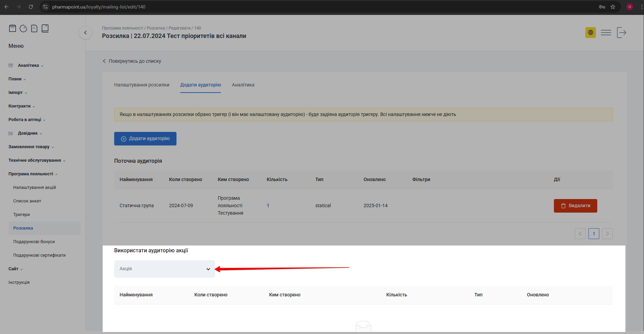Collapse the sidebar with round chevron button

click(85, 33)
